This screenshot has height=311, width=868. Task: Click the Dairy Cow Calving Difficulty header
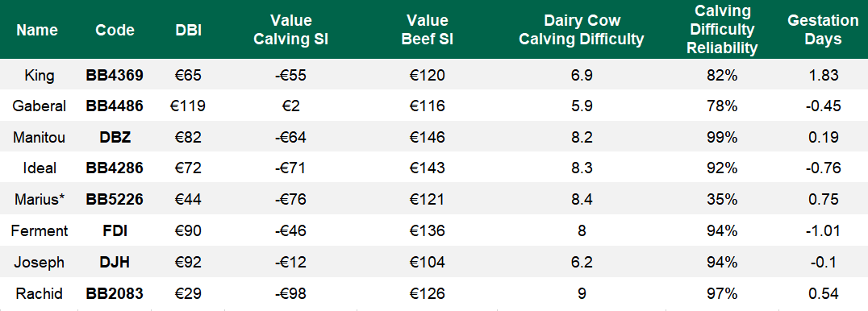[582, 30]
